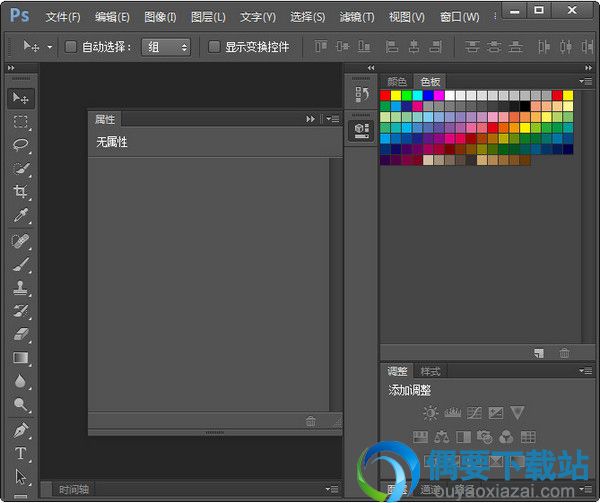Align left edges in options bar
Screen dimensions: 600x503
pyautogui.click(x=391, y=47)
